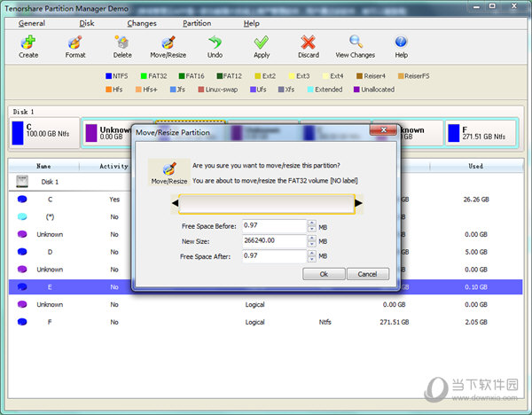Click the right black arrow handle of partition bar
532x415 pixels.
(358, 203)
